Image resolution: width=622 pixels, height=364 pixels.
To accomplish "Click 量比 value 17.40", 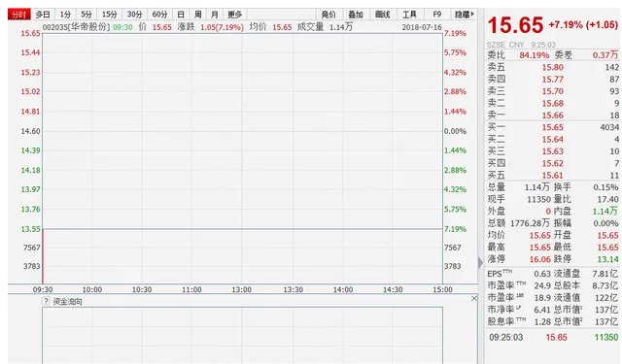I will click(607, 199).
